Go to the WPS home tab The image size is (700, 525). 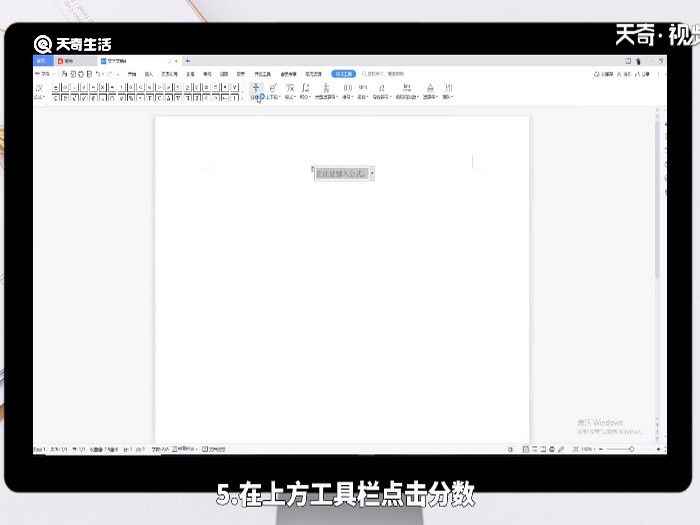pos(43,61)
